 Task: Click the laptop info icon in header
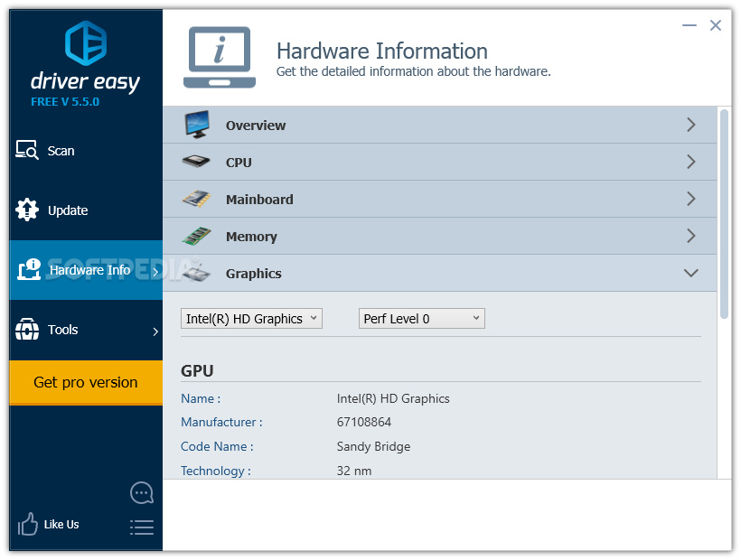click(x=220, y=57)
